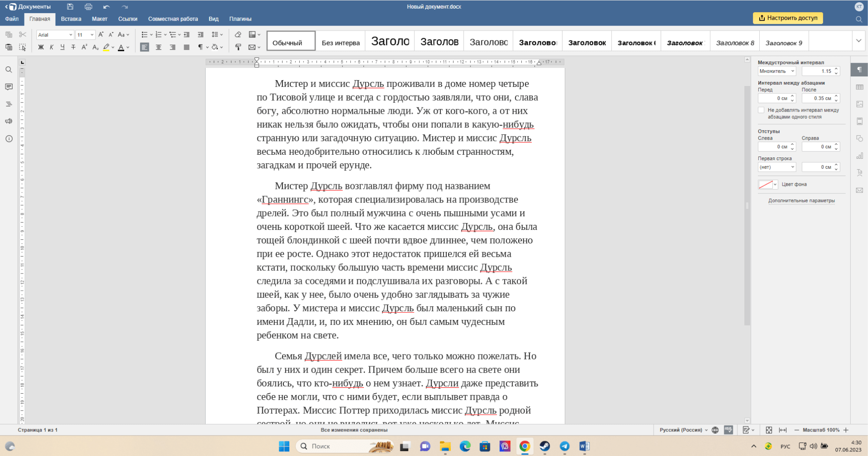
Task: Enable 'Не добавлять интервал' checkbox
Action: [761, 110]
